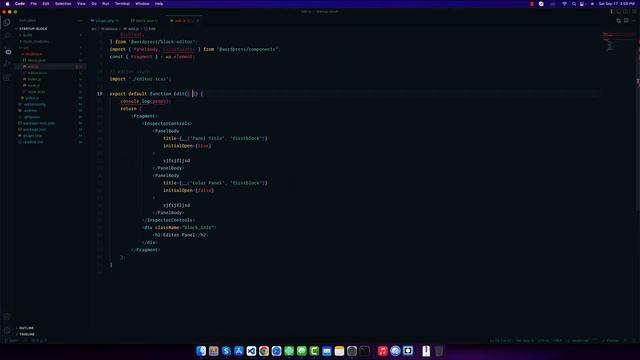The width and height of the screenshot is (640, 360).
Task: Open readme.md in the file tree
Action: pyautogui.click(x=33, y=142)
